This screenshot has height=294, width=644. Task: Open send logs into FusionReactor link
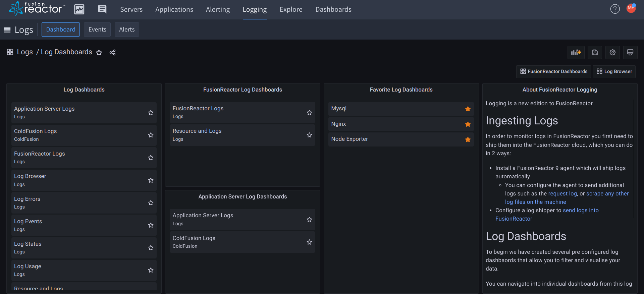pos(547,215)
